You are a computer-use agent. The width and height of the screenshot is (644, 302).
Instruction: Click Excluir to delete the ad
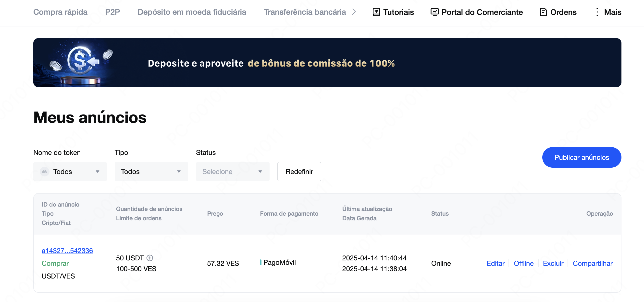553,263
